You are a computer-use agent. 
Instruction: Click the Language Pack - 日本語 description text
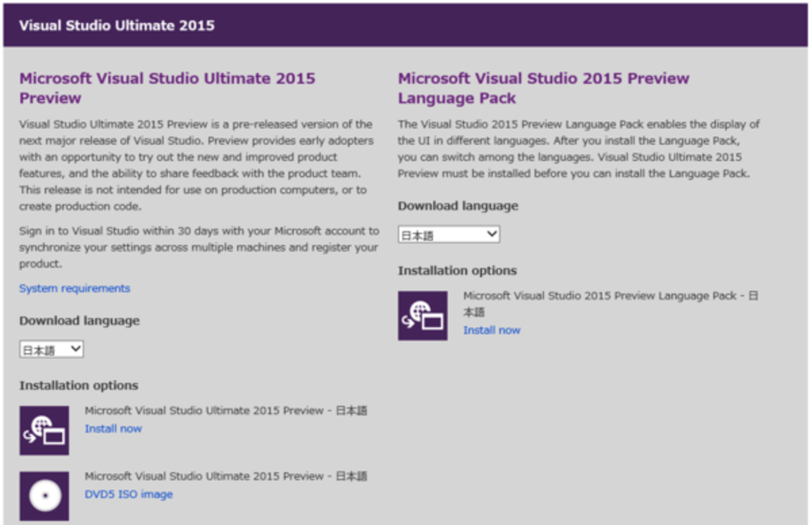coord(610,297)
